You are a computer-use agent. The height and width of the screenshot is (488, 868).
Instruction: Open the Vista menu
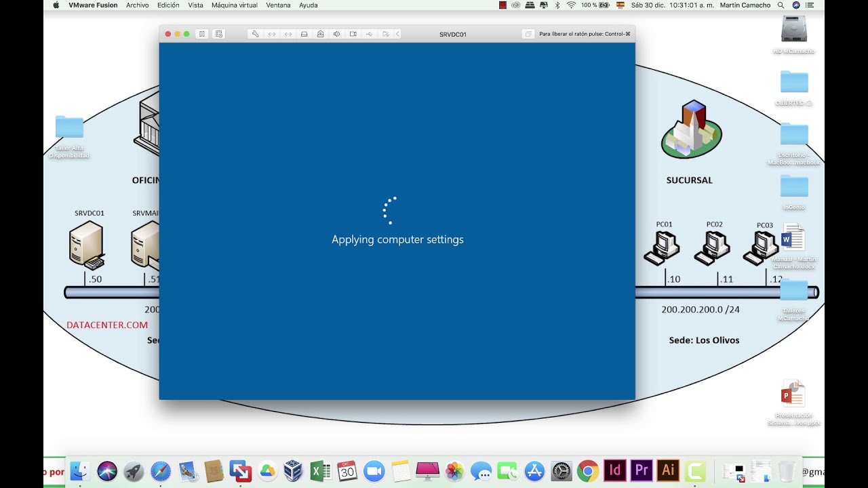point(196,5)
